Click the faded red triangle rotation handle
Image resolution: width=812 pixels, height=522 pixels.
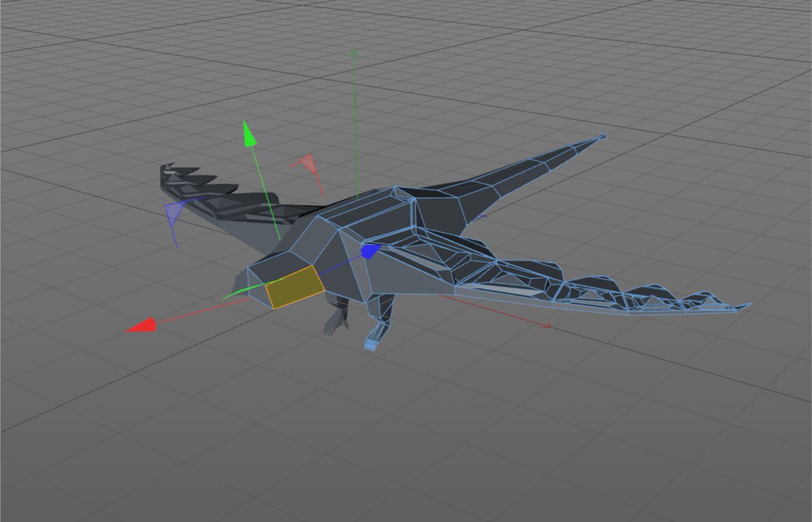pos(307,164)
